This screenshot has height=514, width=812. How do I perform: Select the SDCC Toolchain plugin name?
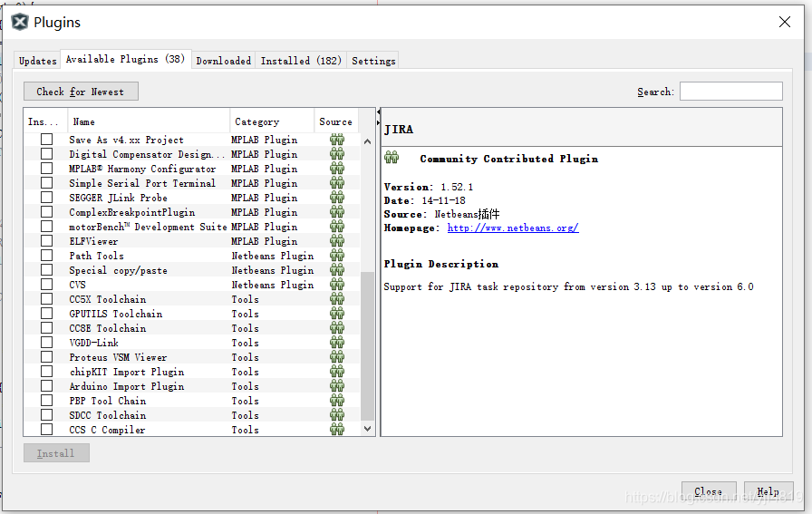108,415
